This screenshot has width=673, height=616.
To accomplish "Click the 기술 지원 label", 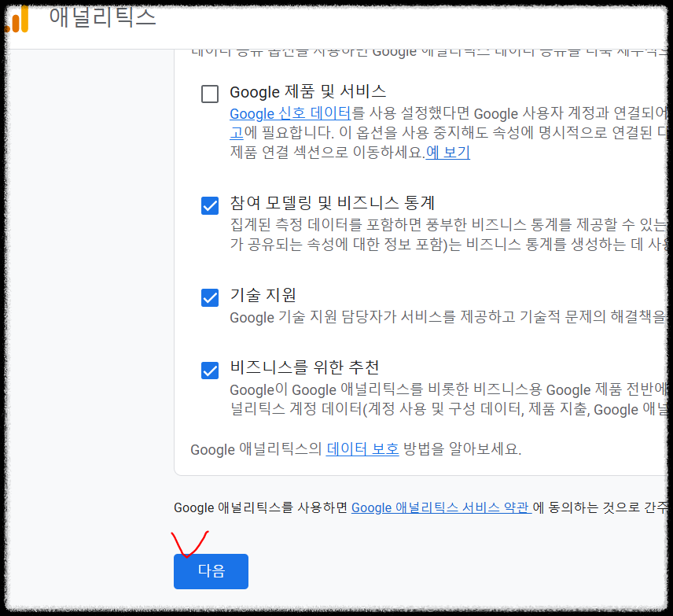I will click(x=263, y=295).
